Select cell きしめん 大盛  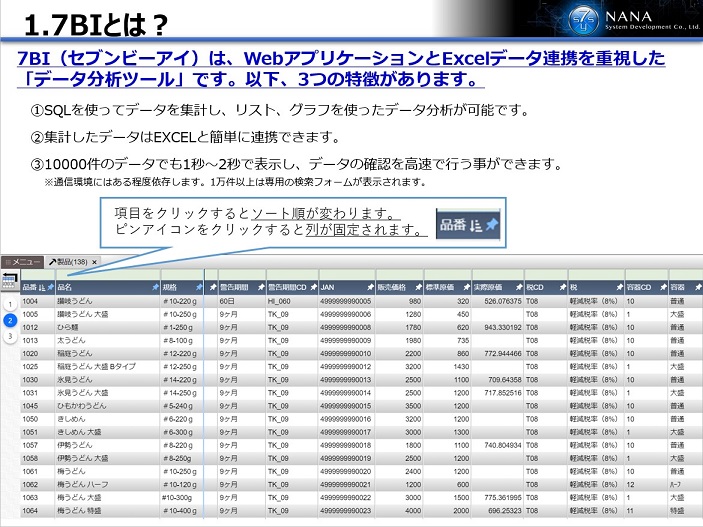click(x=108, y=432)
